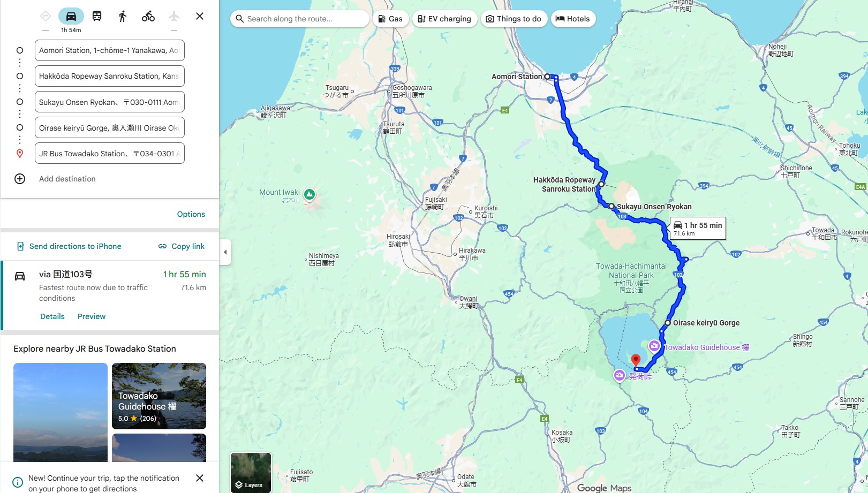Click the Shichinohe town label

point(796,171)
